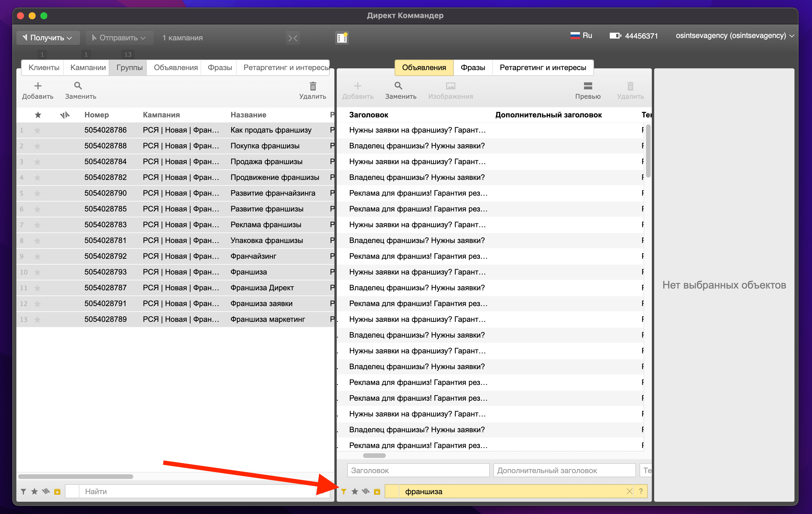The image size is (812, 514).
Task: Select group row Упаковка франшизы
Action: pos(175,240)
